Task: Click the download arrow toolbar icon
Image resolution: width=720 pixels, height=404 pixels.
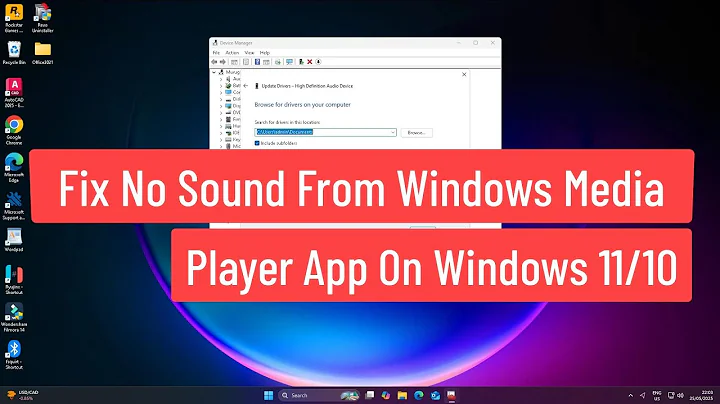Action: tap(318, 62)
